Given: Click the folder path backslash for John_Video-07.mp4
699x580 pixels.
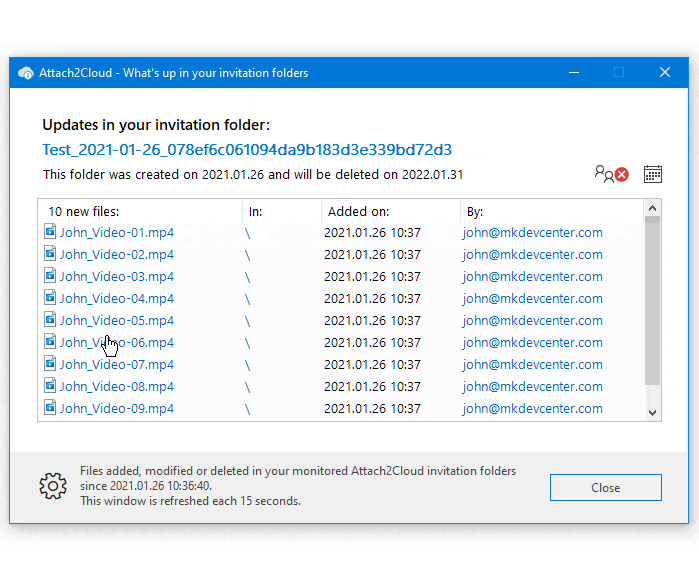Looking at the screenshot, I should (247, 365).
